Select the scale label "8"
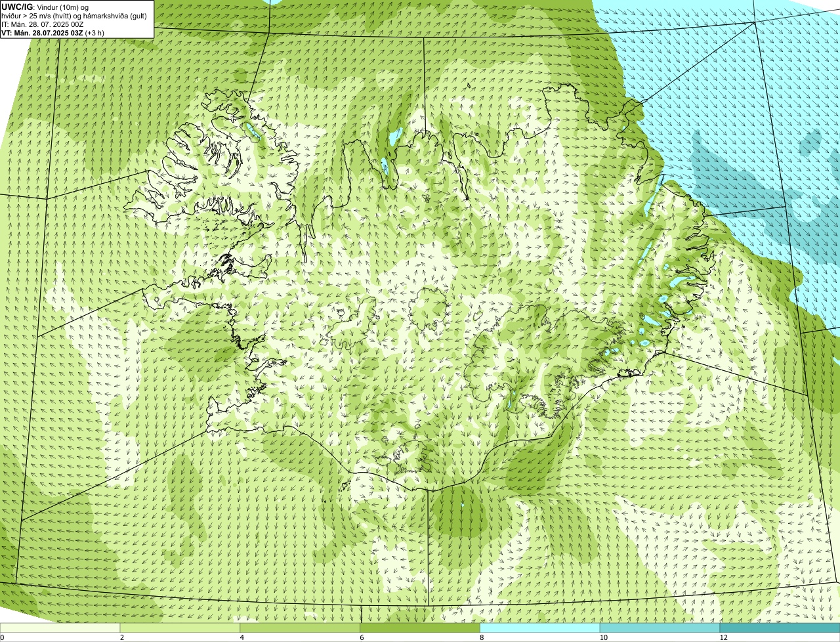 tap(482, 637)
